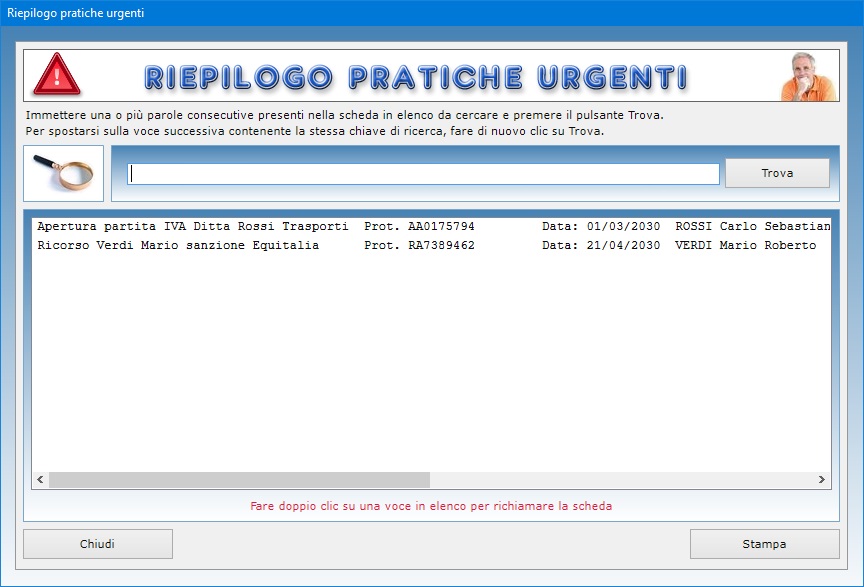The height and width of the screenshot is (587, 864).
Task: Click the red double-click hint text
Action: [x=431, y=506]
